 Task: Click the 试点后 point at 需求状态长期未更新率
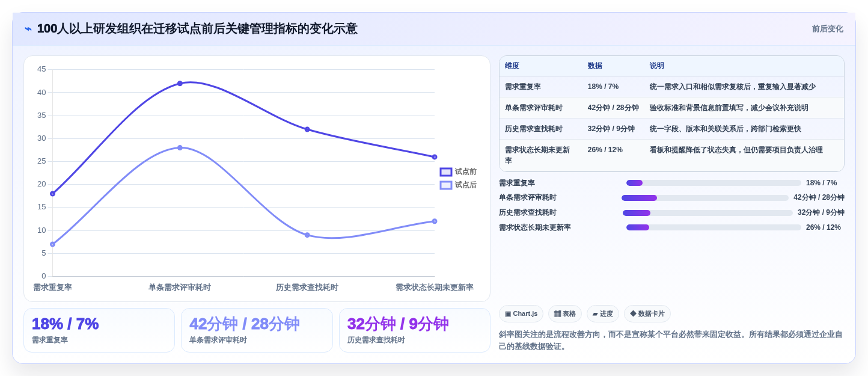(435, 221)
